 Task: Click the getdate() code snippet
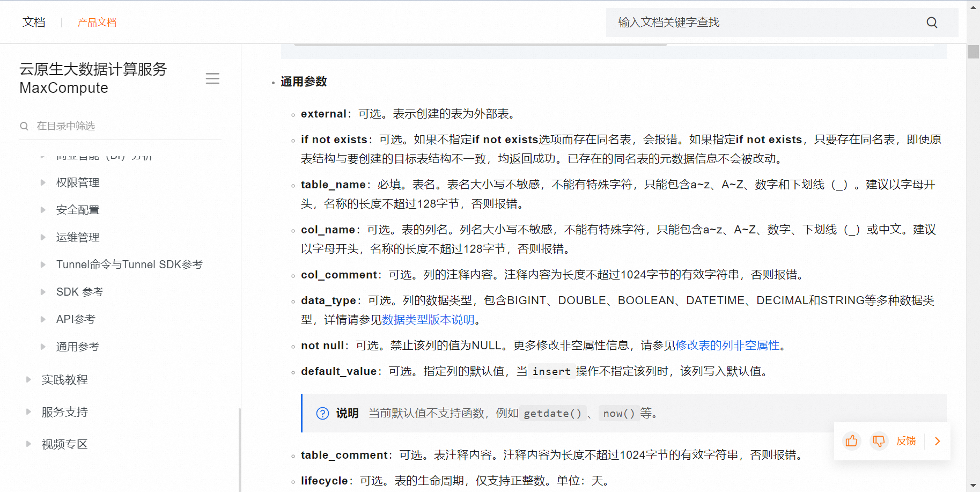552,413
